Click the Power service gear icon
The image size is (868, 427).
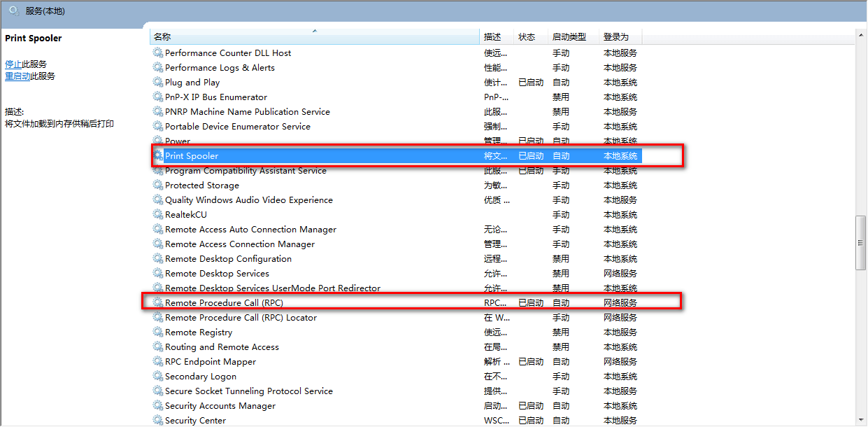(158, 141)
